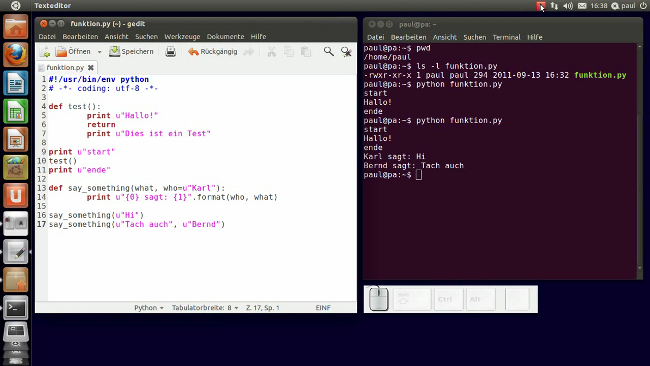Open the 16:38 clock menu
Screen dimensions: 650x366
click(x=599, y=5)
